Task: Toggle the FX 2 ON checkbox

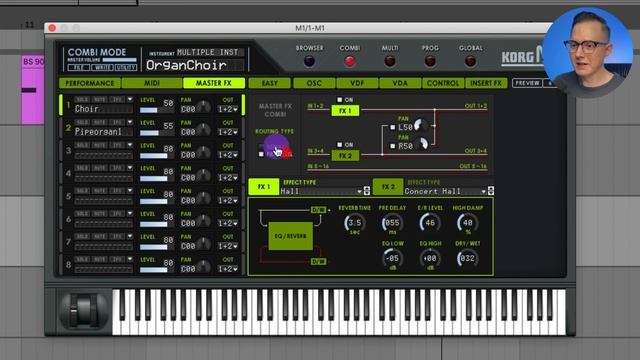Action: tap(340, 144)
